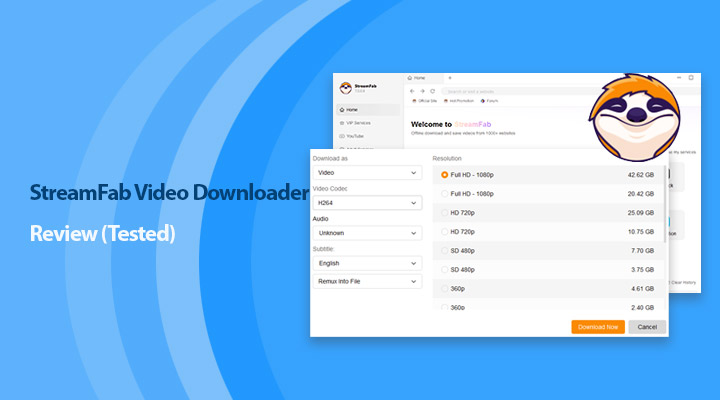720x400 pixels.
Task: Open the Official Site bookmark
Action: pyautogui.click(x=424, y=101)
